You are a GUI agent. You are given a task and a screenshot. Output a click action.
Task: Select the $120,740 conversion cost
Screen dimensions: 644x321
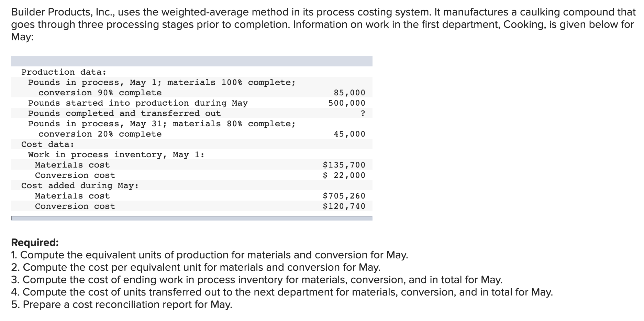click(x=344, y=206)
